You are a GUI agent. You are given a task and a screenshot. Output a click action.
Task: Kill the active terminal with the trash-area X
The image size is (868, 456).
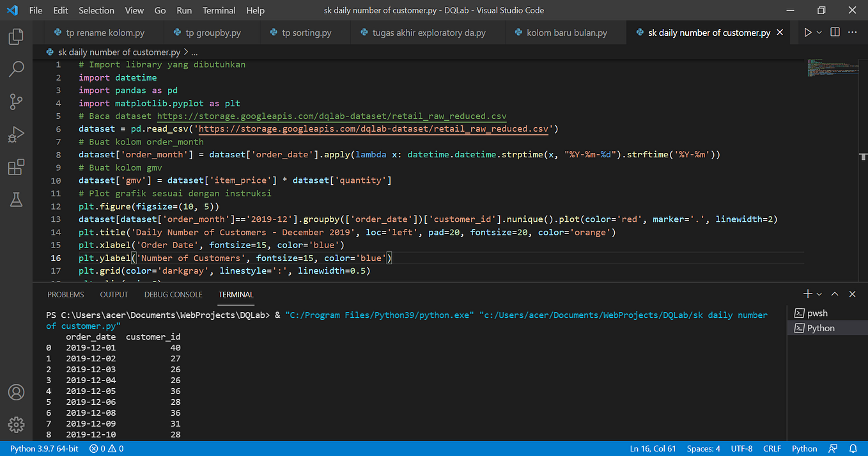[852, 294]
